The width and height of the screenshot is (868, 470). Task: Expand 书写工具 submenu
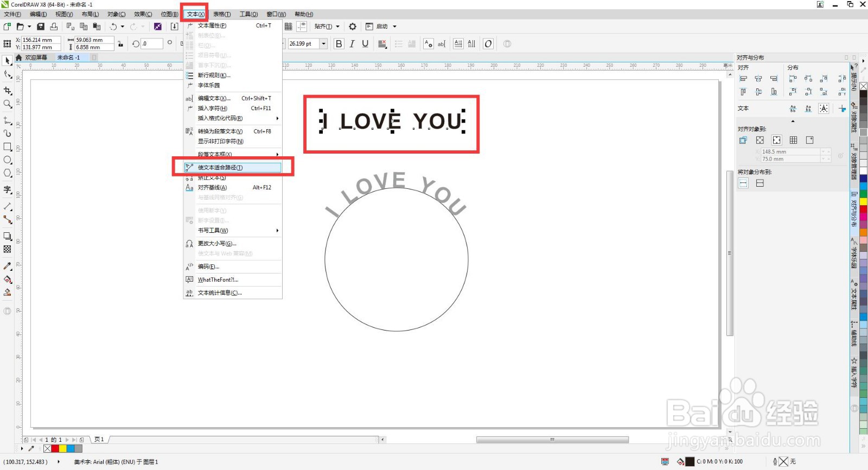(x=233, y=231)
